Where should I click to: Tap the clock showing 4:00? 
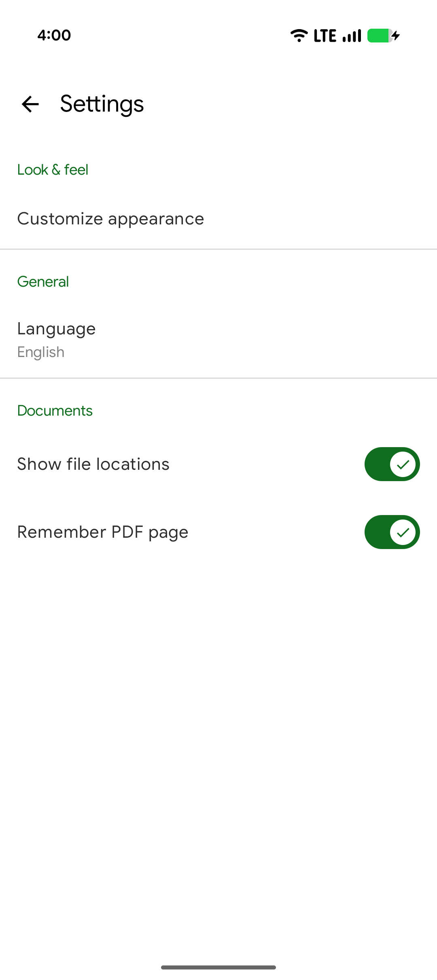[54, 35]
